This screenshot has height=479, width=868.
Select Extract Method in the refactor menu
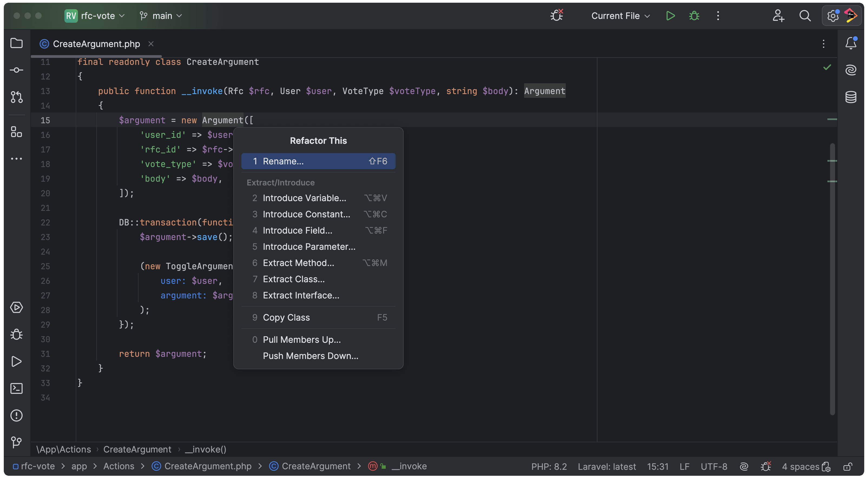coord(298,263)
